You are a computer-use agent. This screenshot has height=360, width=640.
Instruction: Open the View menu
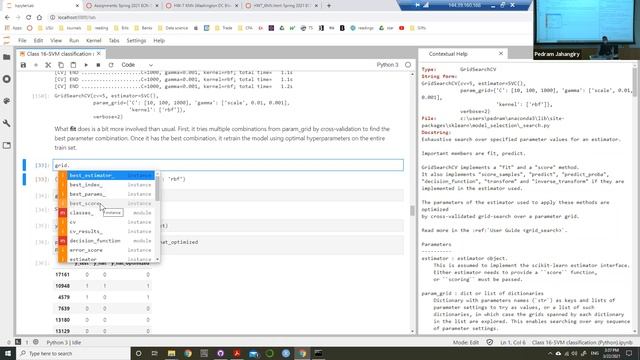pos(56,40)
